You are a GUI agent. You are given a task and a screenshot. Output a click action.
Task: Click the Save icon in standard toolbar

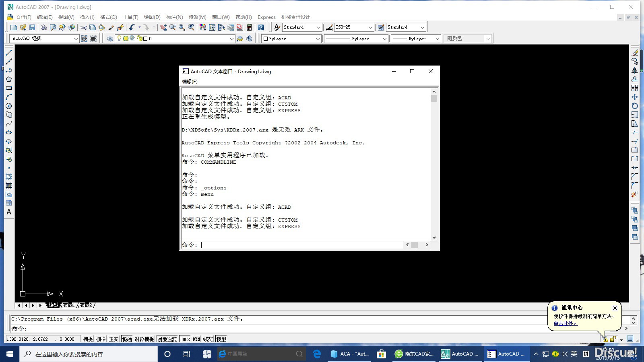click(32, 27)
